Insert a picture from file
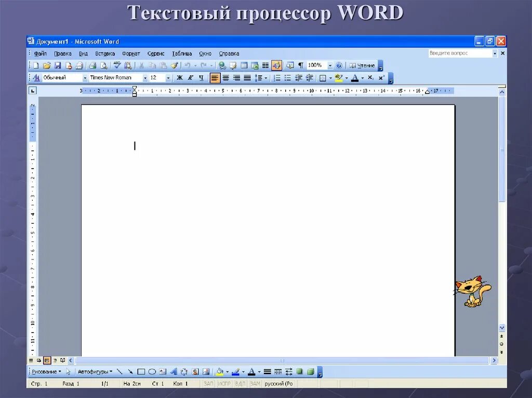The width and height of the screenshot is (532, 398). point(206,372)
